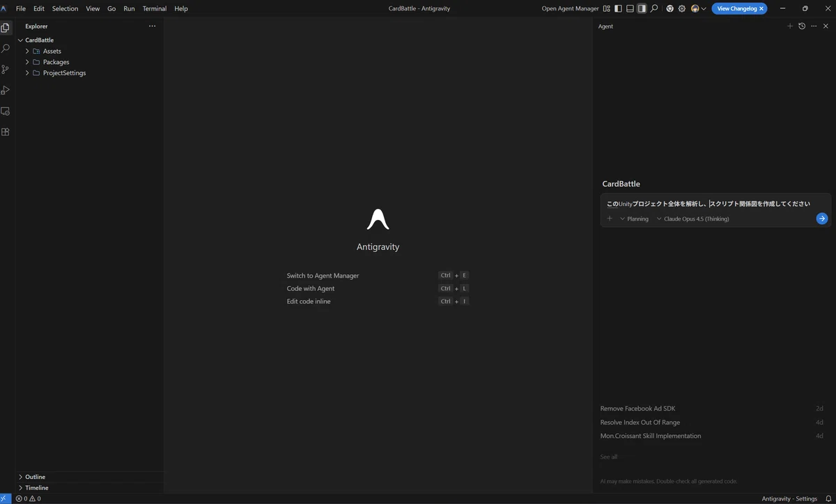Open the Terminal menu
Image resolution: width=836 pixels, height=504 pixels.
[x=155, y=8]
